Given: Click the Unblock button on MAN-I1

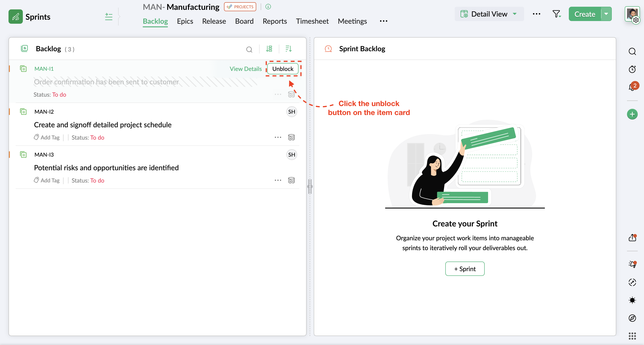Looking at the screenshot, I should [x=282, y=69].
